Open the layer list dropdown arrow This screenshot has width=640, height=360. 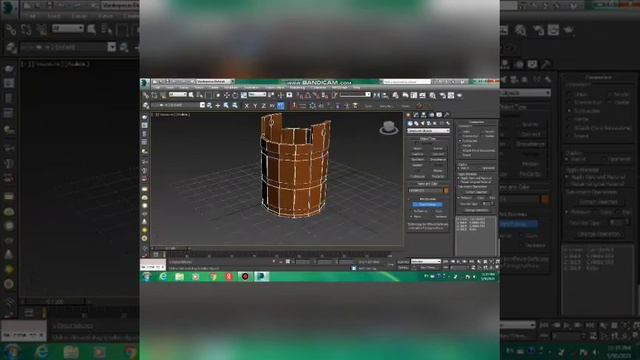[202, 105]
